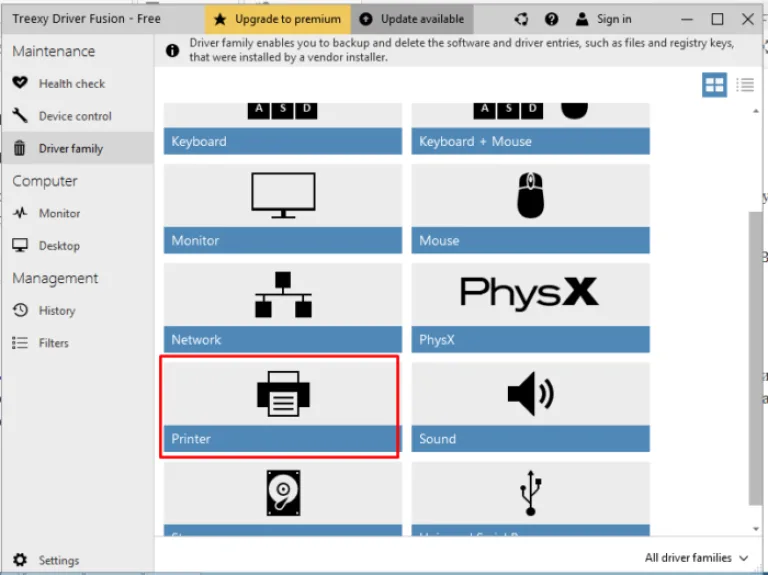The width and height of the screenshot is (768, 575).
Task: Select the hard disk storage icon tile
Action: coord(283,499)
